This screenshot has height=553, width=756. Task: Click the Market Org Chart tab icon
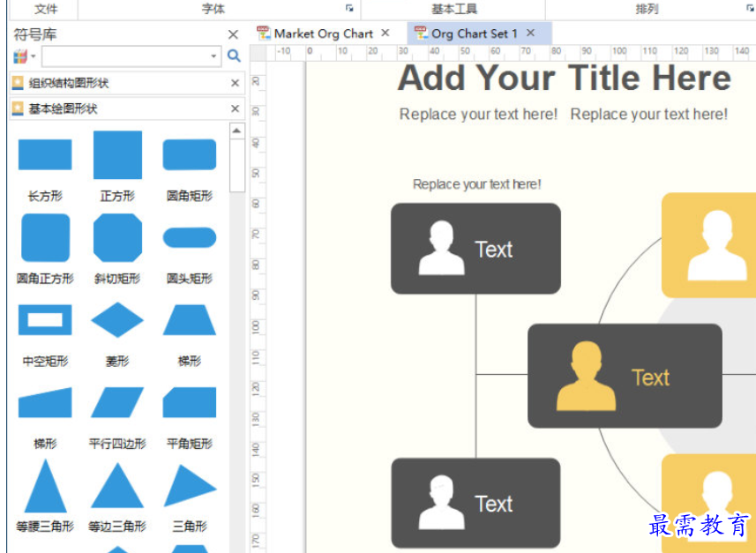(263, 34)
